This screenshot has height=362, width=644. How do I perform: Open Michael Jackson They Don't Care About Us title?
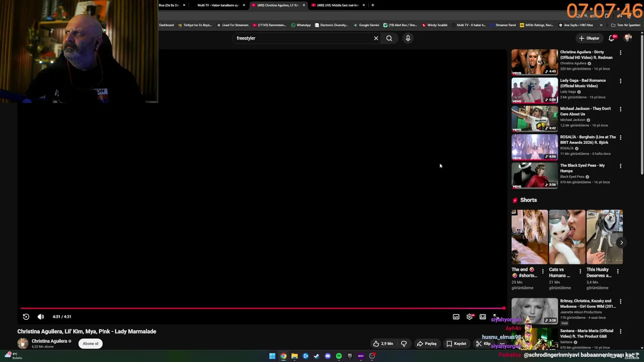click(x=586, y=111)
